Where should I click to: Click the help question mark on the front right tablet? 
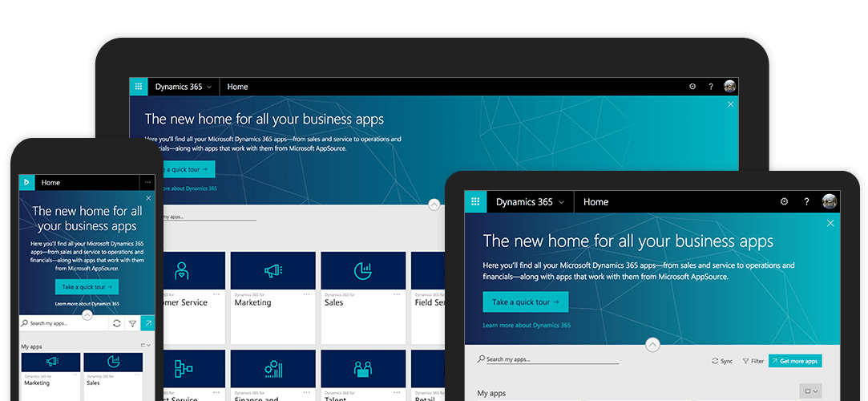806,201
